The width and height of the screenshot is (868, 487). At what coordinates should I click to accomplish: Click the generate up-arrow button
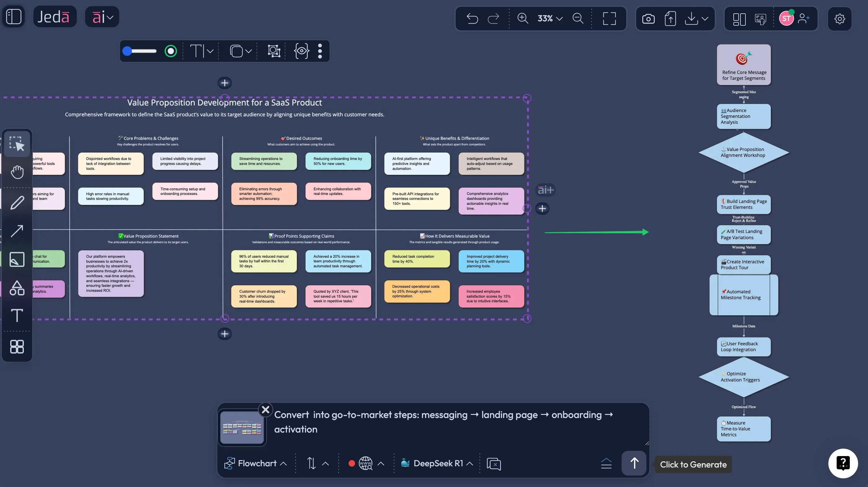634,463
